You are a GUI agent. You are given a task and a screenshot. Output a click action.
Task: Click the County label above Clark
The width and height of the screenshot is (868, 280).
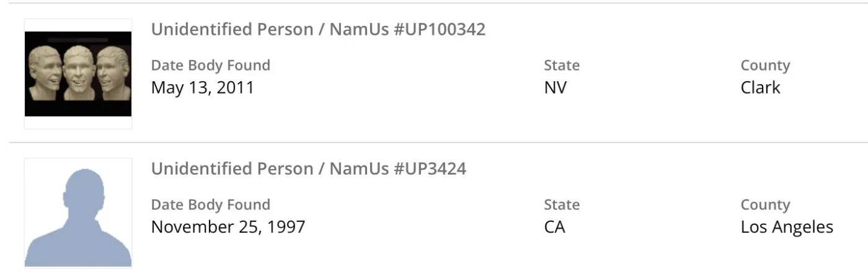tap(765, 65)
